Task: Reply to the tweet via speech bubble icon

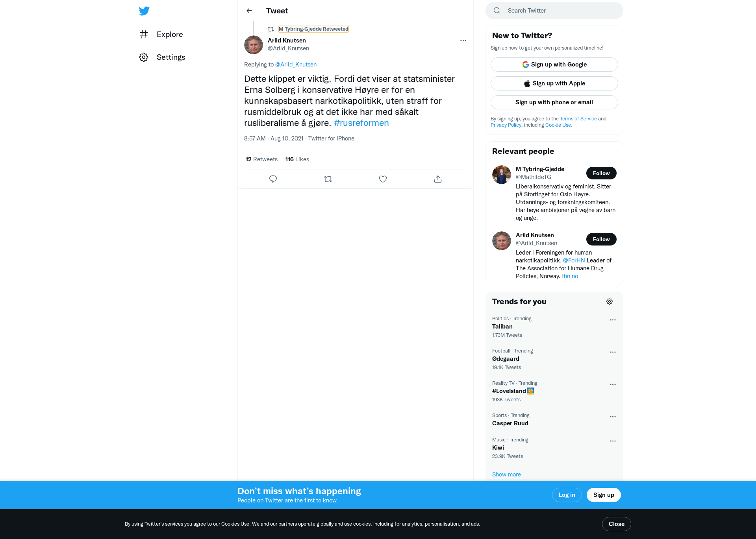Action: (273, 179)
